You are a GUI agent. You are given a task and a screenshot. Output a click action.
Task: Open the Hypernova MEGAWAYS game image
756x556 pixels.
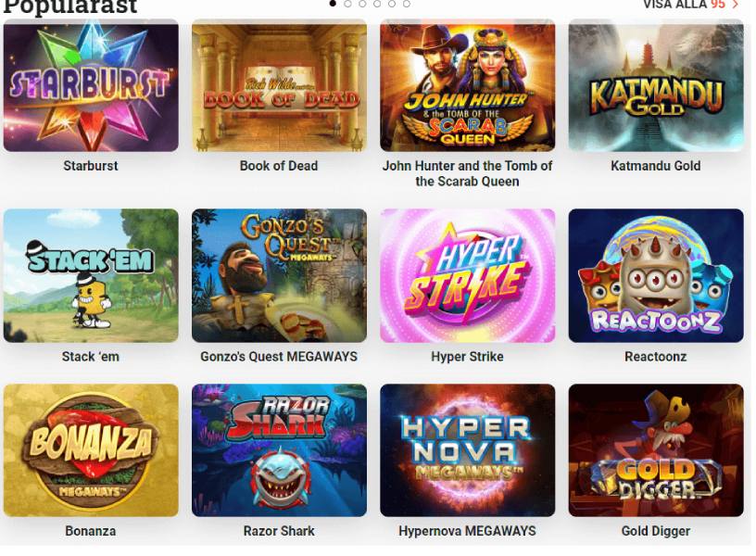468,450
